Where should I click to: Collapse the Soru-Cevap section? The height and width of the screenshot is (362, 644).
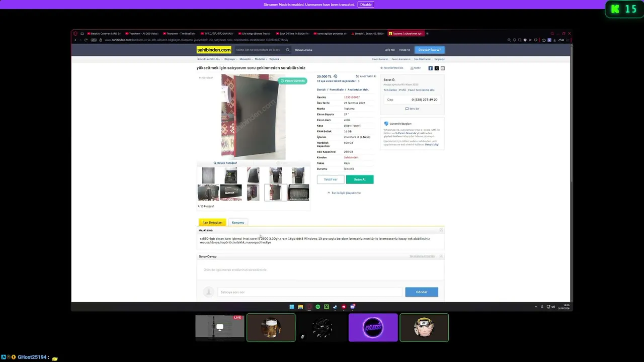(x=441, y=256)
